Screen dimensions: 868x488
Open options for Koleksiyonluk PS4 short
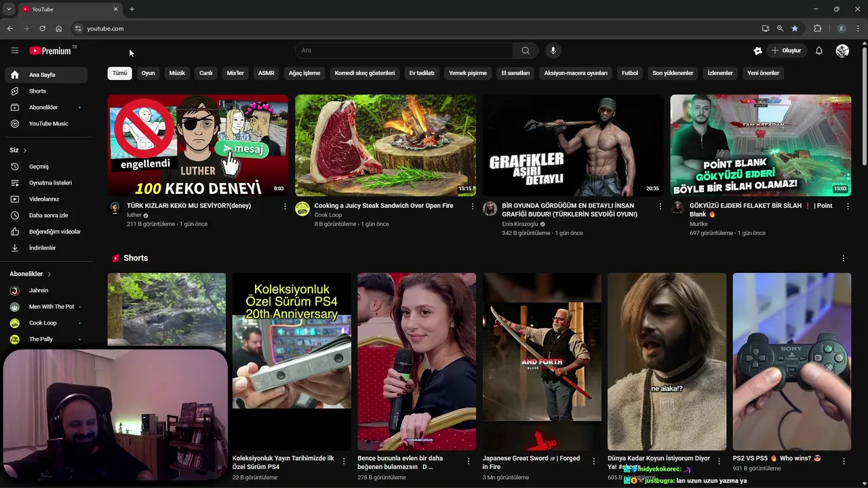coord(344,462)
